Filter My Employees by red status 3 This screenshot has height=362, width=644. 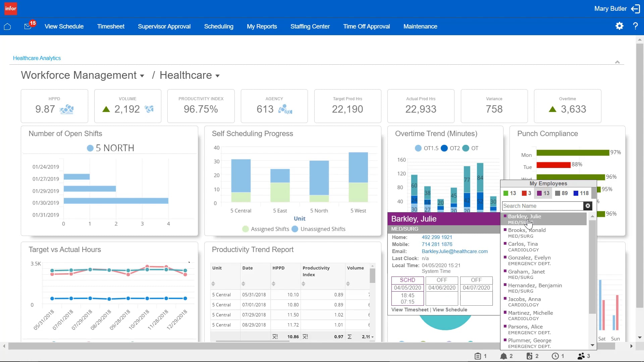click(x=527, y=193)
